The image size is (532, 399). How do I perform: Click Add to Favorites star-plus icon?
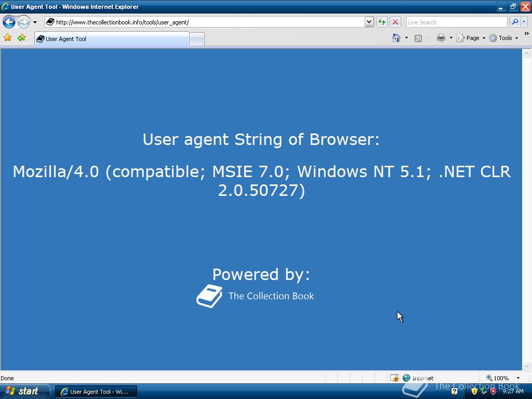tap(22, 37)
